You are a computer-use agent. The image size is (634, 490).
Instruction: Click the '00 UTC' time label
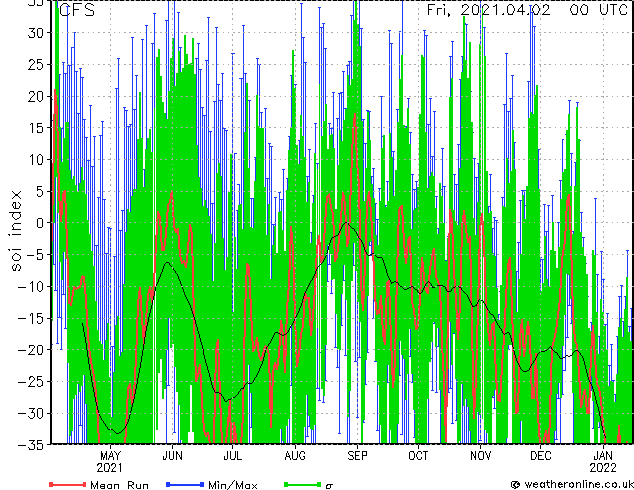click(598, 10)
